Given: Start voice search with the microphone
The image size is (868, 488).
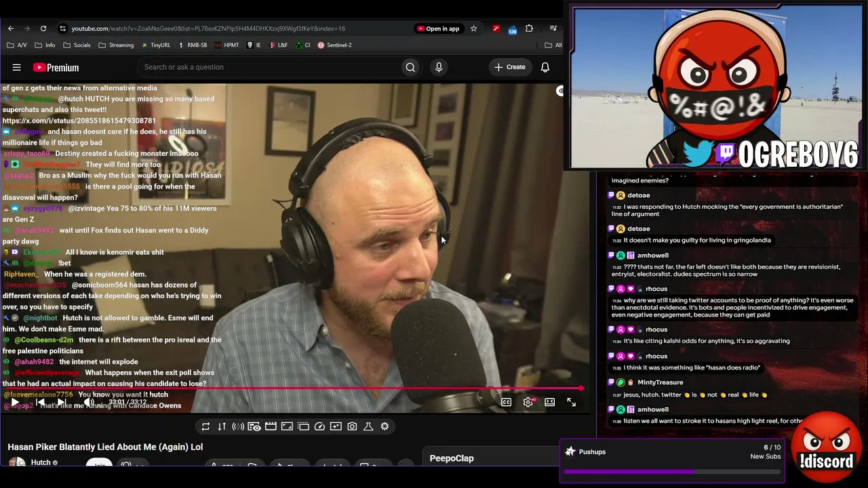Looking at the screenshot, I should click(439, 67).
